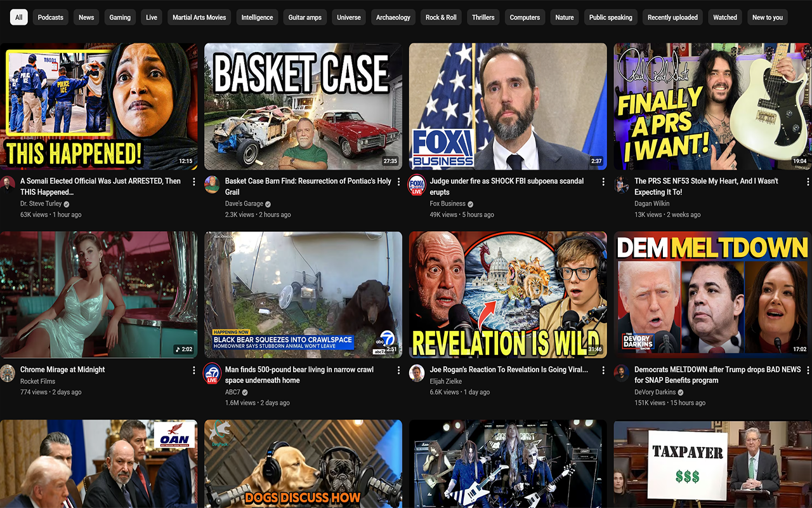812x508 pixels.
Task: Select the News filter chip
Action: tap(86, 17)
